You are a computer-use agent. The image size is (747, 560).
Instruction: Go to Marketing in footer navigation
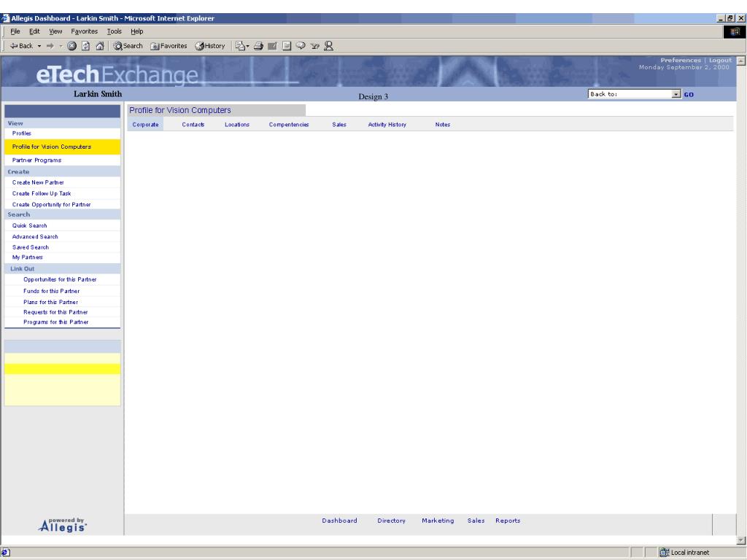pos(438,521)
